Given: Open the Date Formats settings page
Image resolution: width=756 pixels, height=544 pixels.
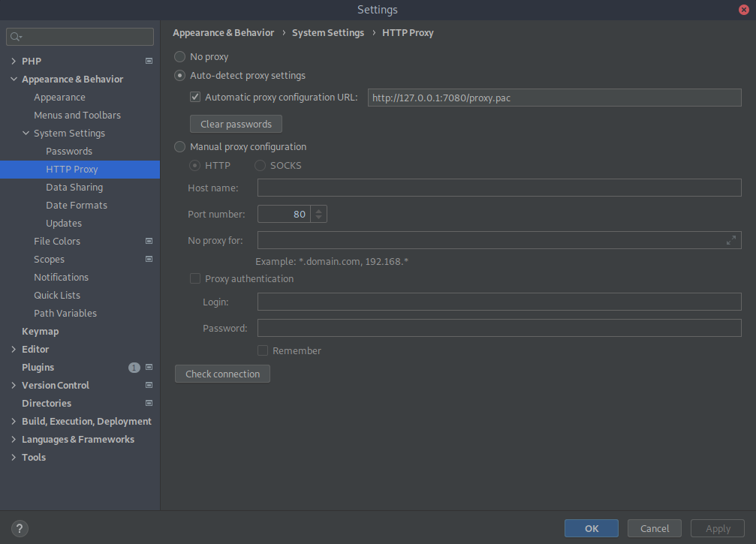Looking at the screenshot, I should (x=77, y=206).
